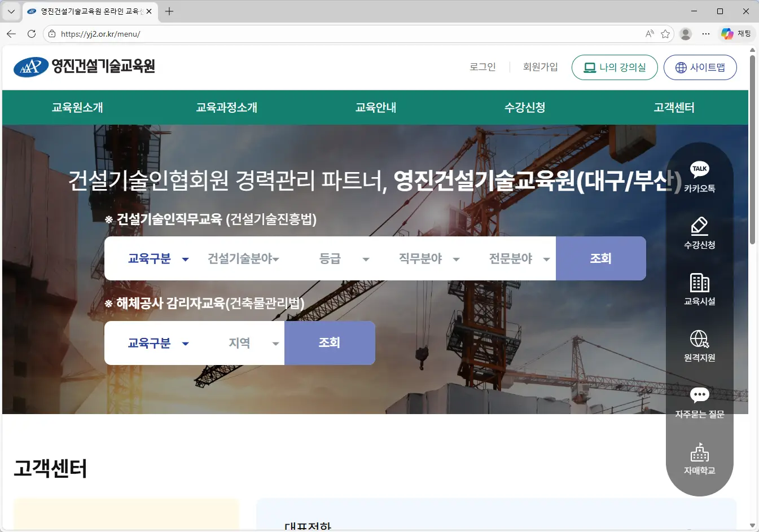Click the 영진건설기술교육원 logo

(x=85, y=67)
